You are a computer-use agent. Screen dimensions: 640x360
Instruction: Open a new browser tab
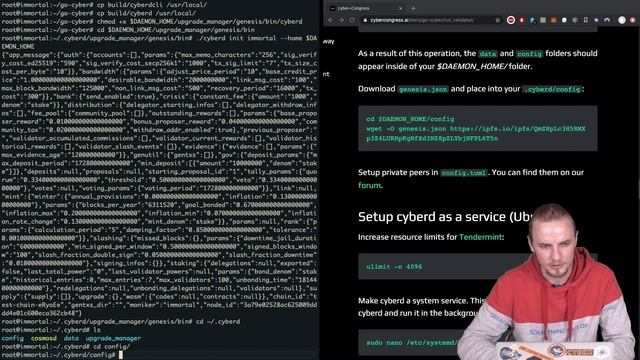click(x=413, y=8)
